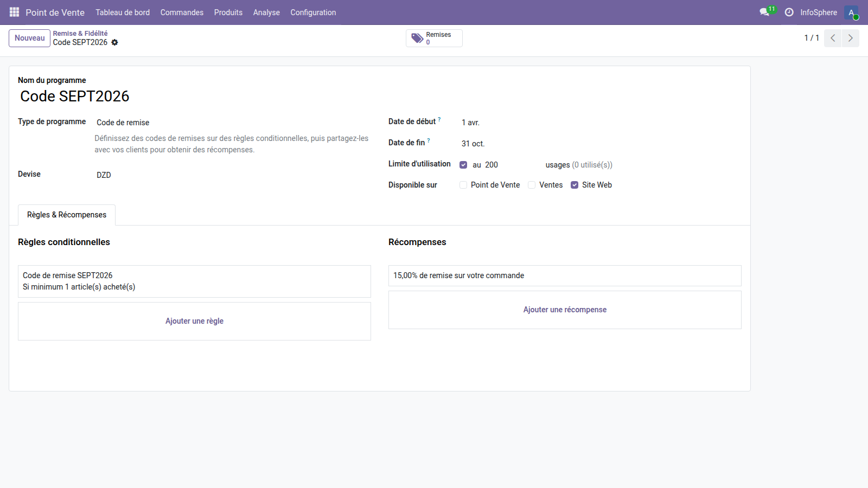
Task: Click Ajouter une récompense
Action: (564, 310)
